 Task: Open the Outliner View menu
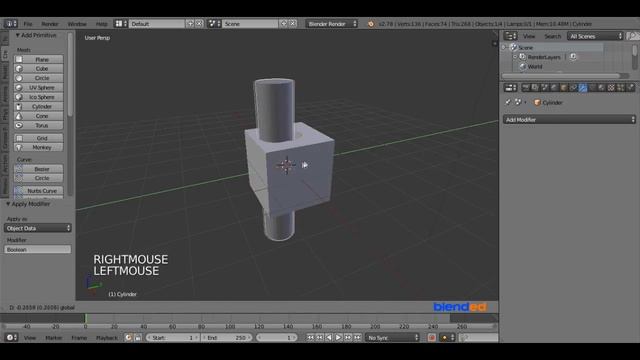pyautogui.click(x=529, y=36)
